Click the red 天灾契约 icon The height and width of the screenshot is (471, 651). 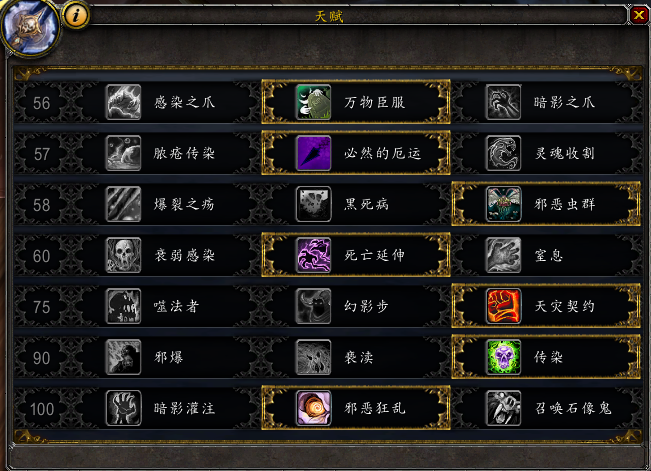[x=503, y=306]
